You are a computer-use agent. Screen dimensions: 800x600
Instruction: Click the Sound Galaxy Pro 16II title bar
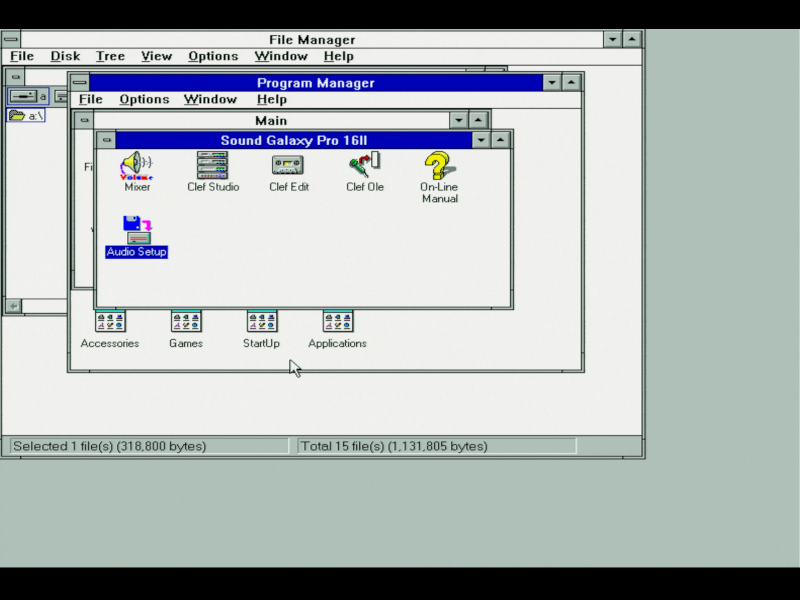click(x=293, y=140)
